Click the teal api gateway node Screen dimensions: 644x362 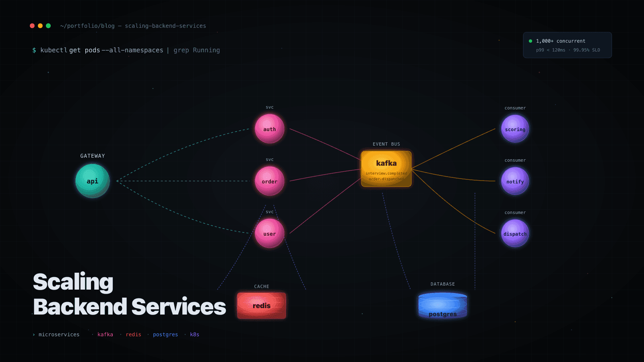click(93, 181)
